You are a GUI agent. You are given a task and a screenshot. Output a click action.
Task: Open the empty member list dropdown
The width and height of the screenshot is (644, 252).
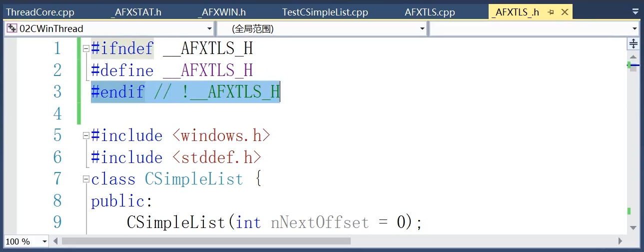point(635,28)
